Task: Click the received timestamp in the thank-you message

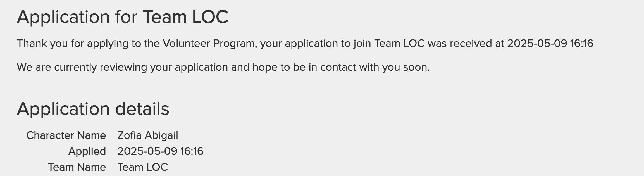Action: [x=550, y=43]
